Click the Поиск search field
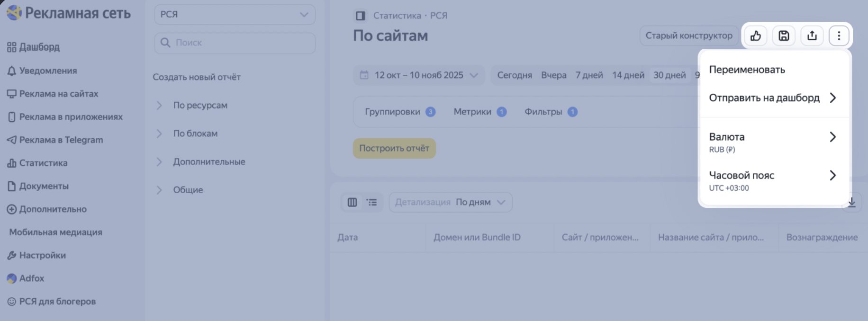Image resolution: width=868 pixels, height=321 pixels. pos(235,43)
